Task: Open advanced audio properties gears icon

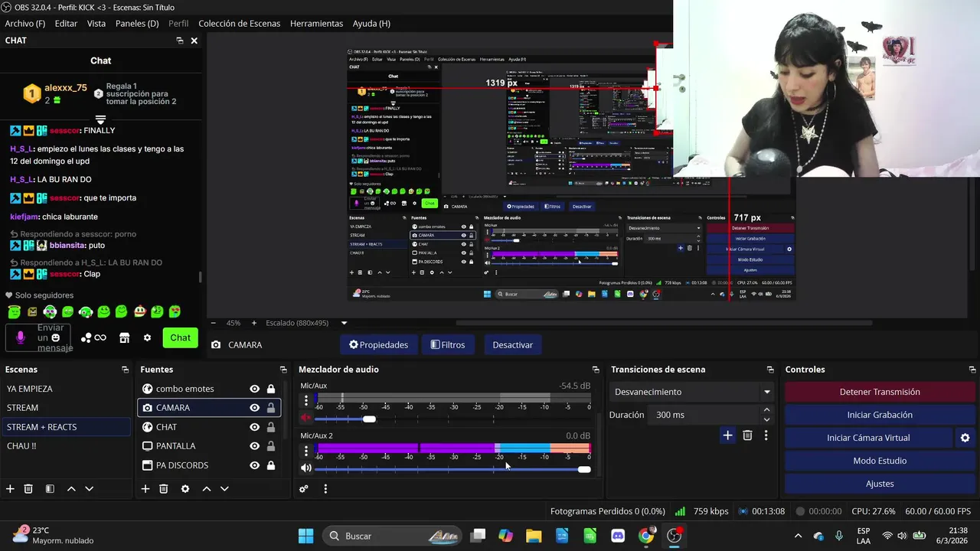Action: (x=304, y=489)
